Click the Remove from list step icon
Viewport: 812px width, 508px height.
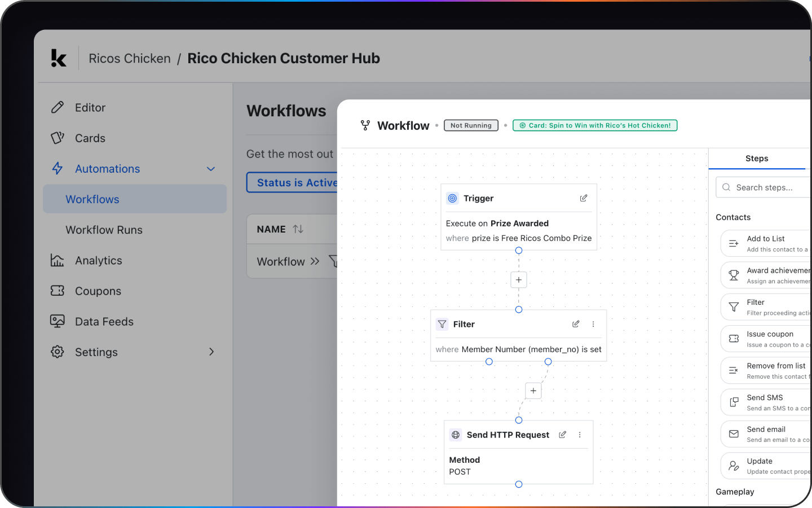734,370
